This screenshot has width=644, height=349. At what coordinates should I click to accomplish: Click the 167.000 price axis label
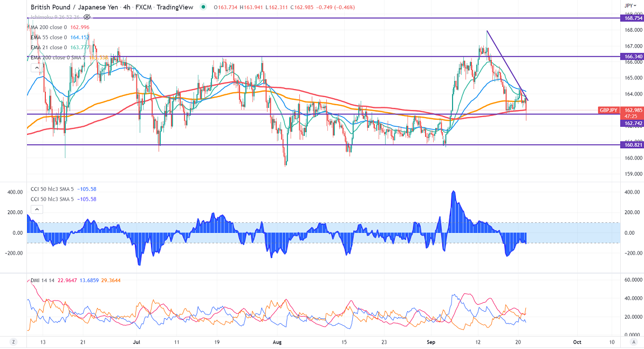[x=633, y=46]
